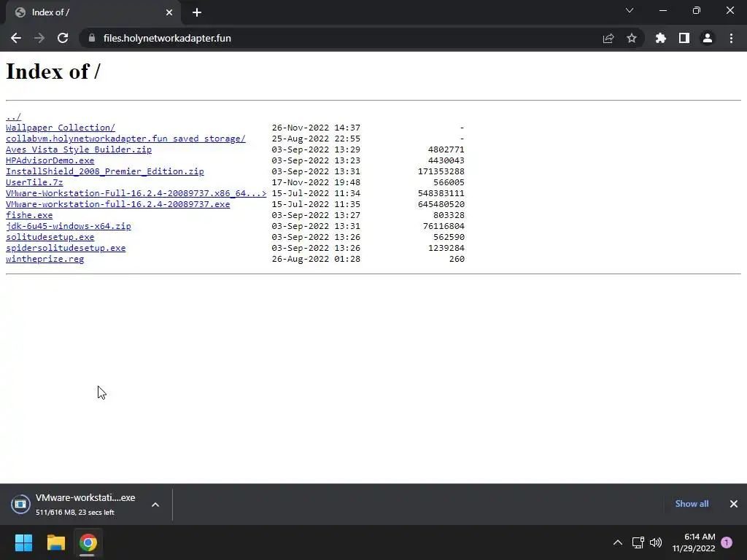The height and width of the screenshot is (560, 747).
Task: Select file size 260
Action: point(457,259)
